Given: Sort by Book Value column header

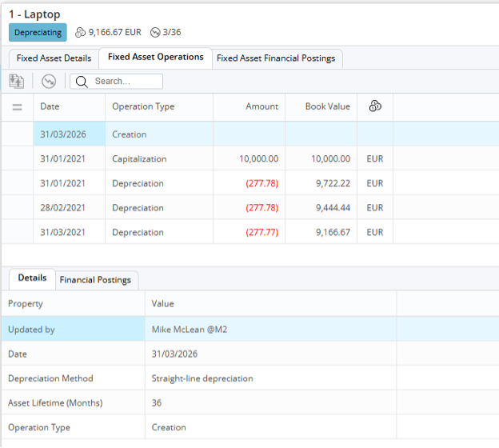Looking at the screenshot, I should 321,106.
